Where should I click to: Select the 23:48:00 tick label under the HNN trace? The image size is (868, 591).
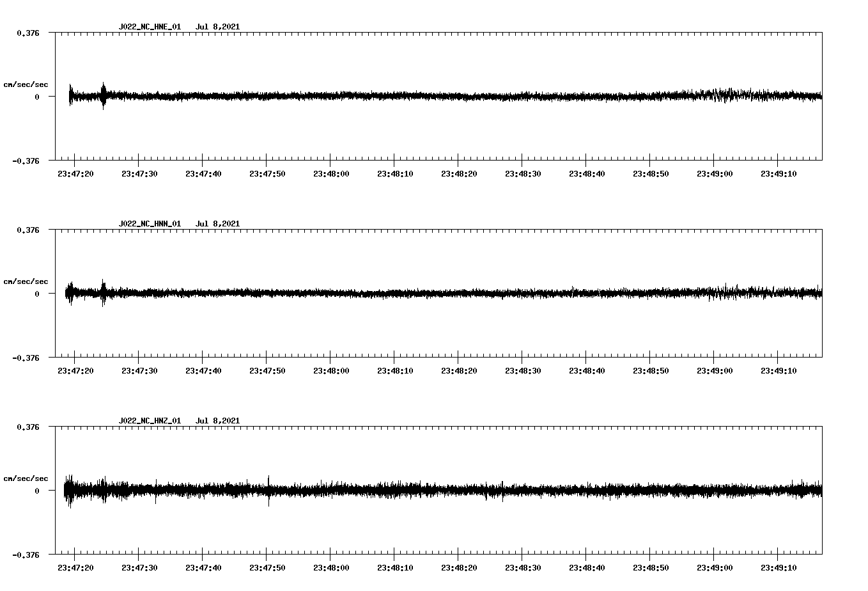[x=332, y=368]
